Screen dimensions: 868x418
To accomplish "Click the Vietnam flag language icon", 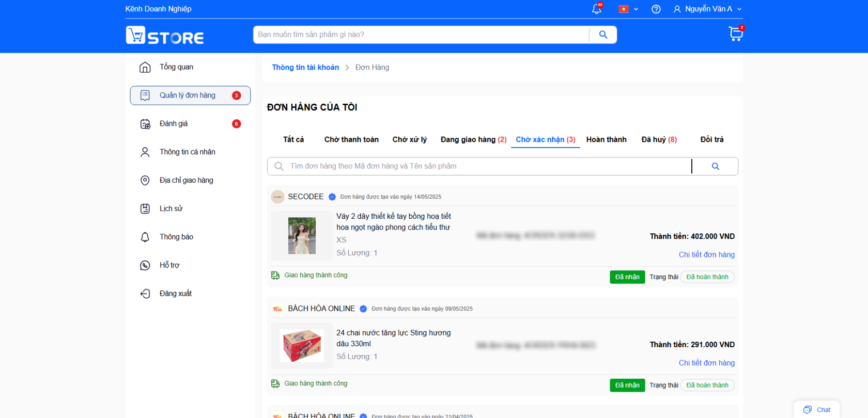I will tap(624, 9).
